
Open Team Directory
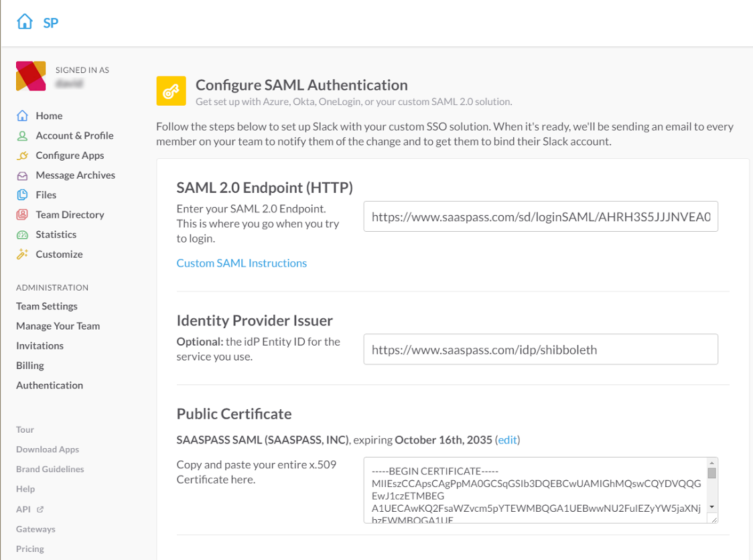click(x=70, y=214)
